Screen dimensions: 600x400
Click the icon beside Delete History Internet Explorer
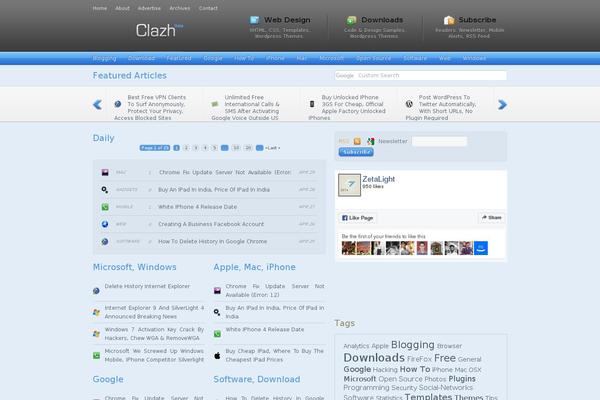[x=96, y=291]
